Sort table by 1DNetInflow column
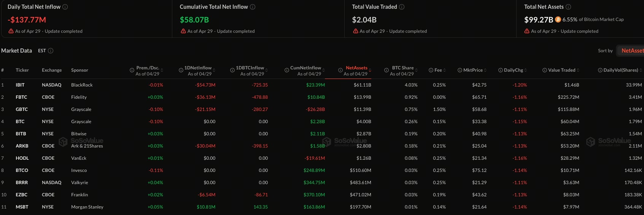644x215 pixels. (x=214, y=70)
